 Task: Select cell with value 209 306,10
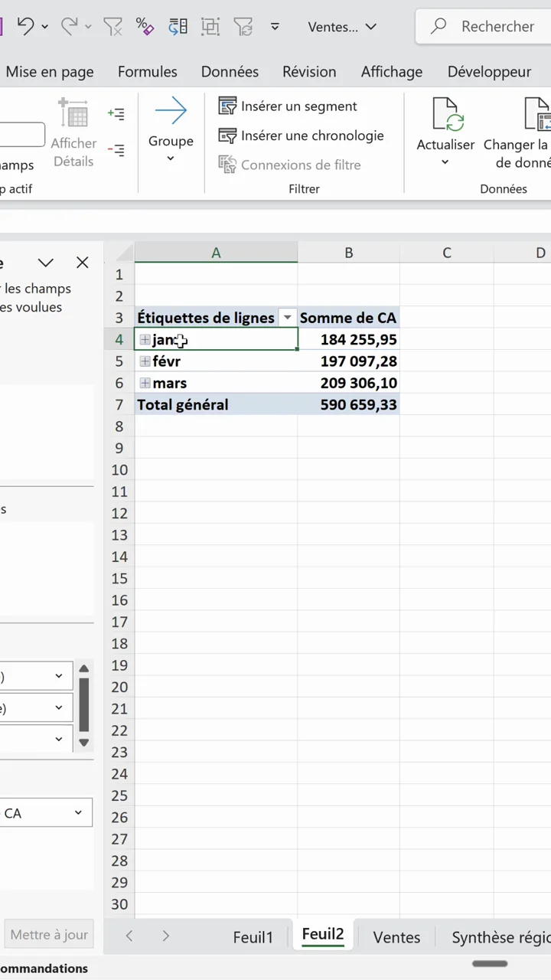(348, 383)
